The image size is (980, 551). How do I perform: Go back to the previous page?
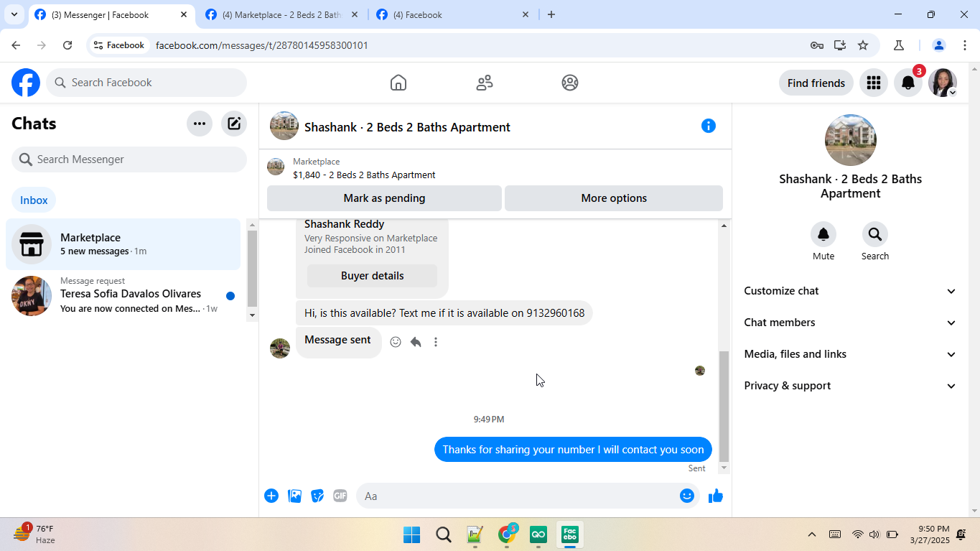[16, 45]
